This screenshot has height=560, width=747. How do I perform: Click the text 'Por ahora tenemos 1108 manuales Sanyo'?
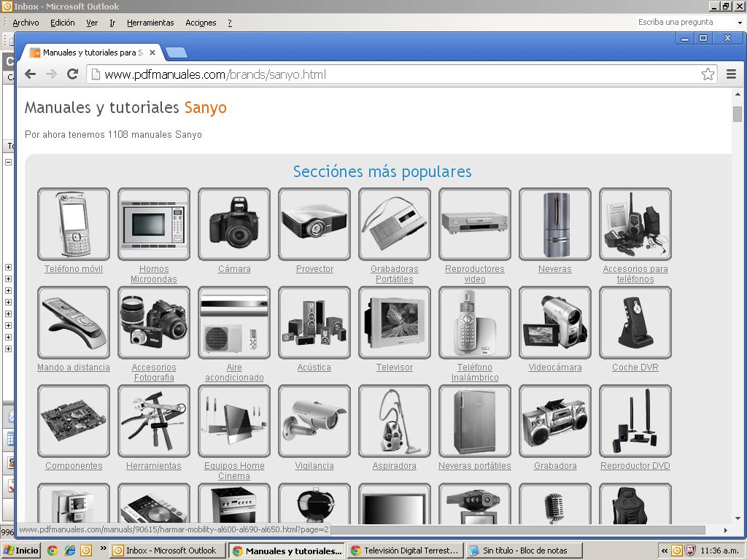tap(113, 135)
